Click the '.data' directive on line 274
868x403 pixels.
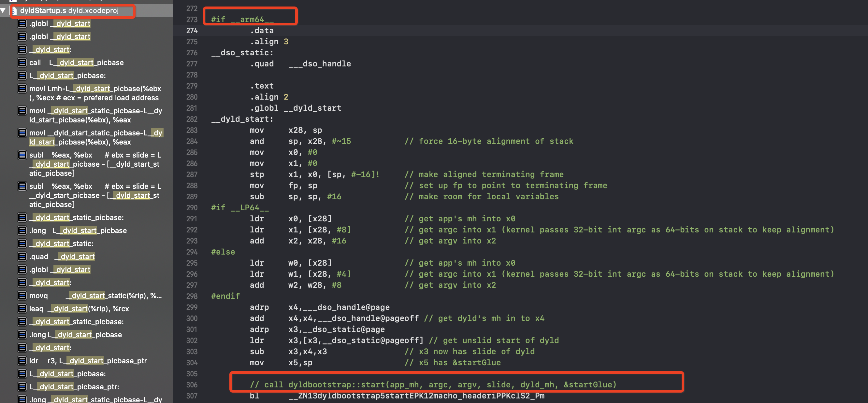(262, 31)
